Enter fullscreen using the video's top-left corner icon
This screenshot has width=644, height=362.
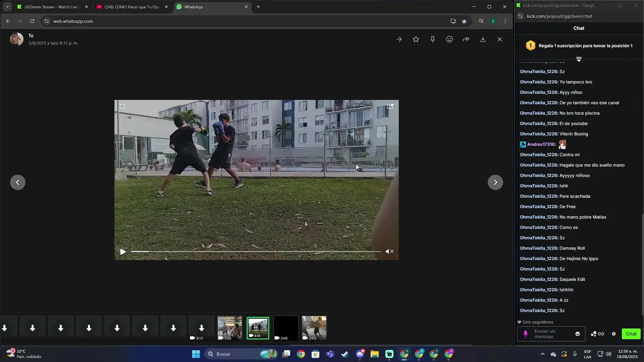coord(122,107)
